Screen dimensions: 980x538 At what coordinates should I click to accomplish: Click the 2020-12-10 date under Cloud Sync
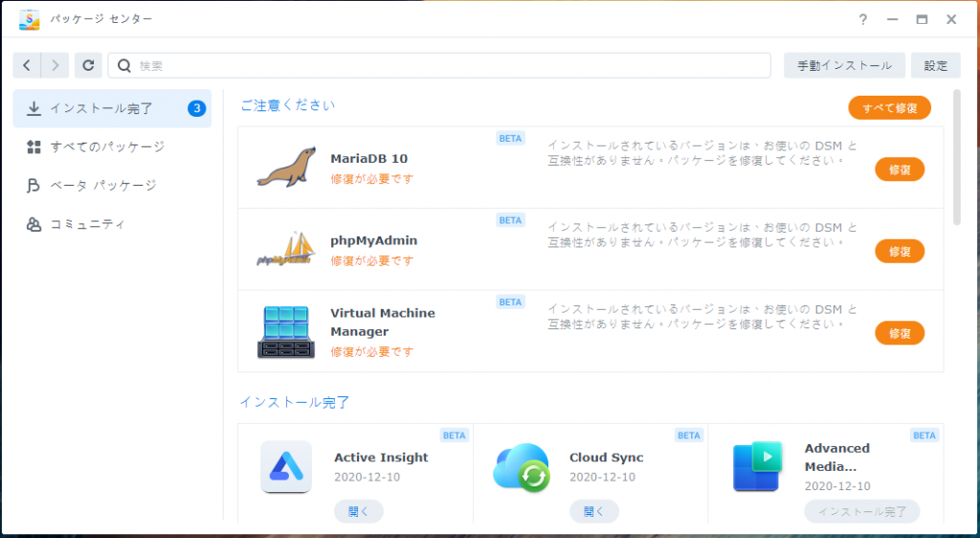click(602, 478)
